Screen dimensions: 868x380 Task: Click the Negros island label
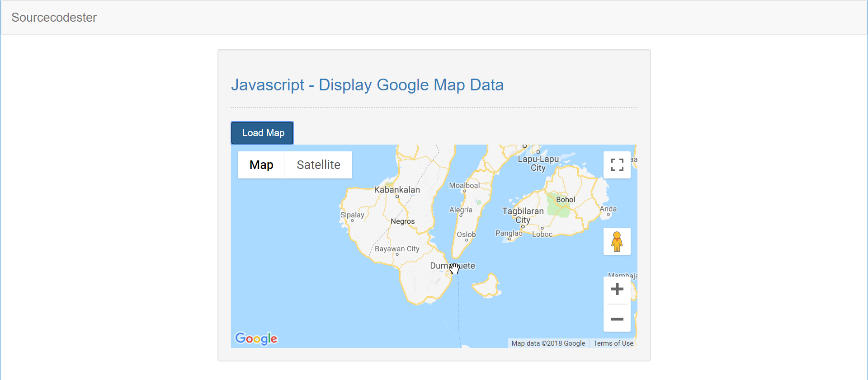click(403, 221)
